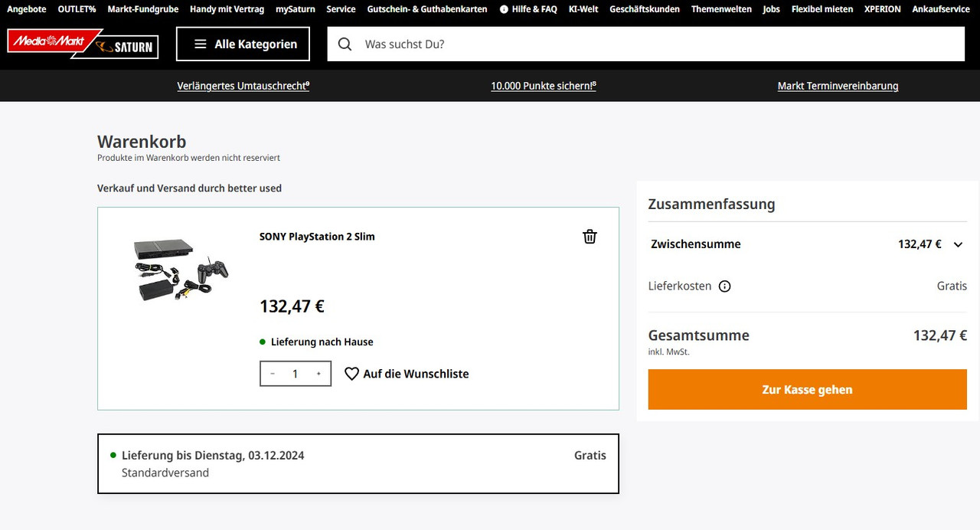980x530 pixels.
Task: Remove PlayStation 2 Slim via trash icon
Action: 590,237
